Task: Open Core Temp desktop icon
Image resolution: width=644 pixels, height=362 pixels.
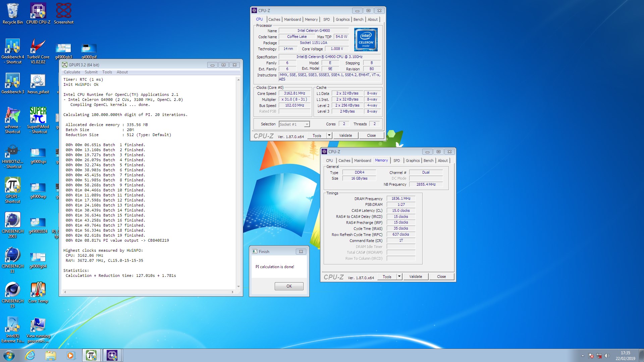Action: (38, 292)
